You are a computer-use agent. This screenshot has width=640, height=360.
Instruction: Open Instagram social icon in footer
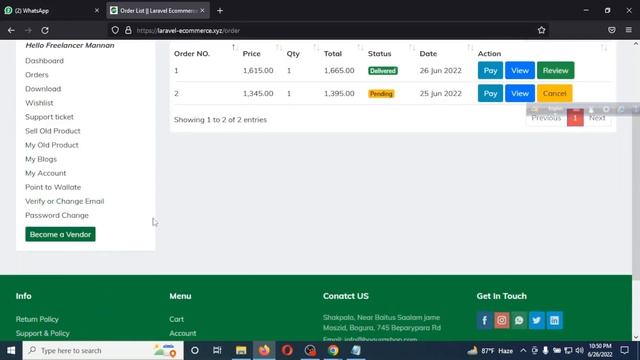point(502,320)
